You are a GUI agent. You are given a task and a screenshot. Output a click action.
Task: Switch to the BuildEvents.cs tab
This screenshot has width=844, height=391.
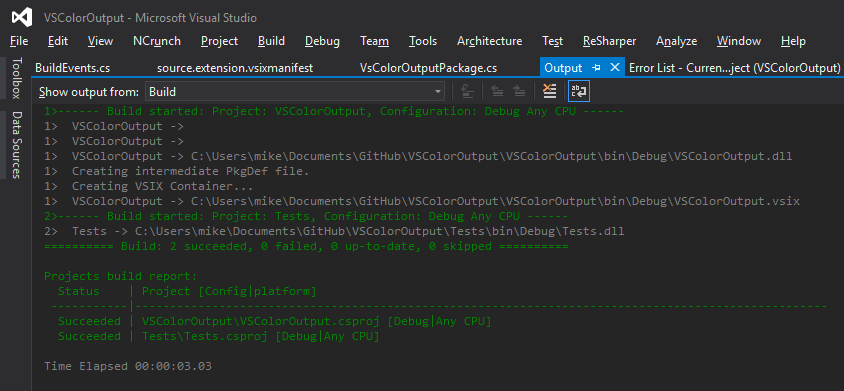(73, 68)
